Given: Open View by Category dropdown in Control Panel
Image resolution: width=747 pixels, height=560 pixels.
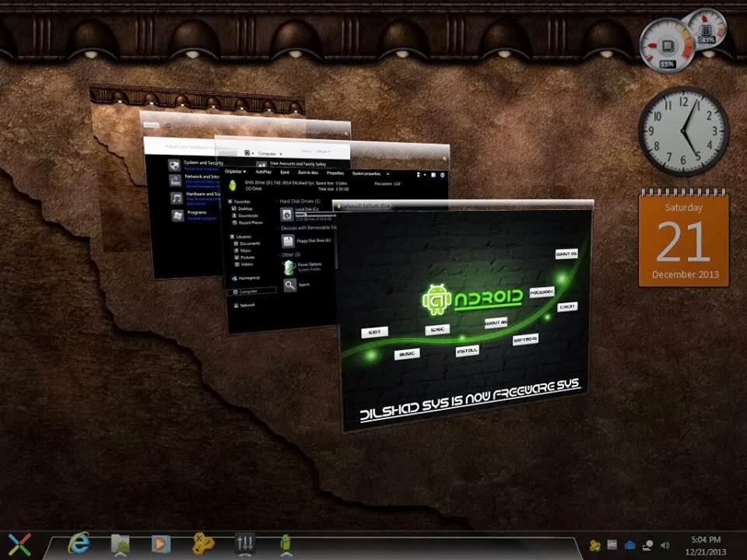Looking at the screenshot, I should click(324, 152).
